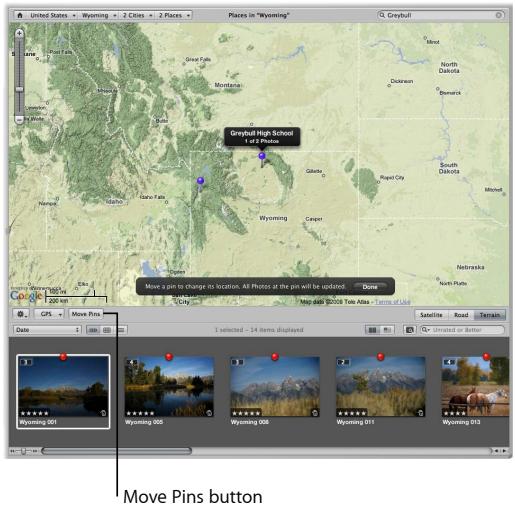Click the map zoom slider handle
The image size is (515, 507).
19,89
